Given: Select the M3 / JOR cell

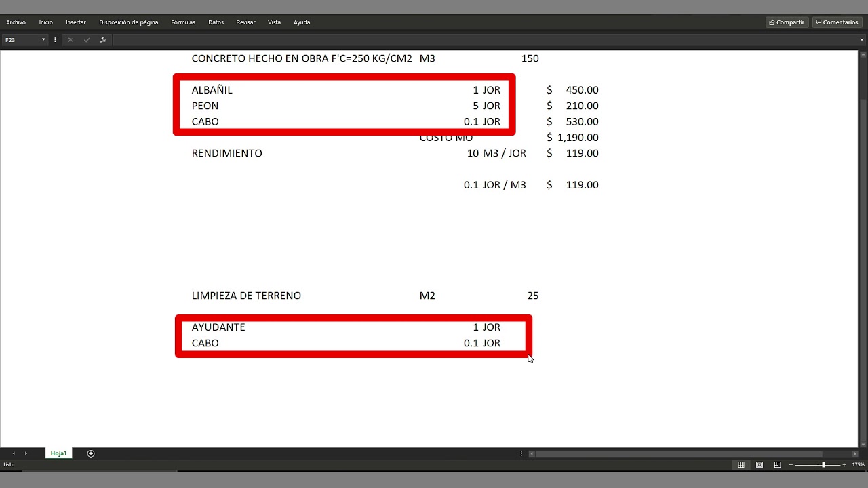Looking at the screenshot, I should [505, 153].
